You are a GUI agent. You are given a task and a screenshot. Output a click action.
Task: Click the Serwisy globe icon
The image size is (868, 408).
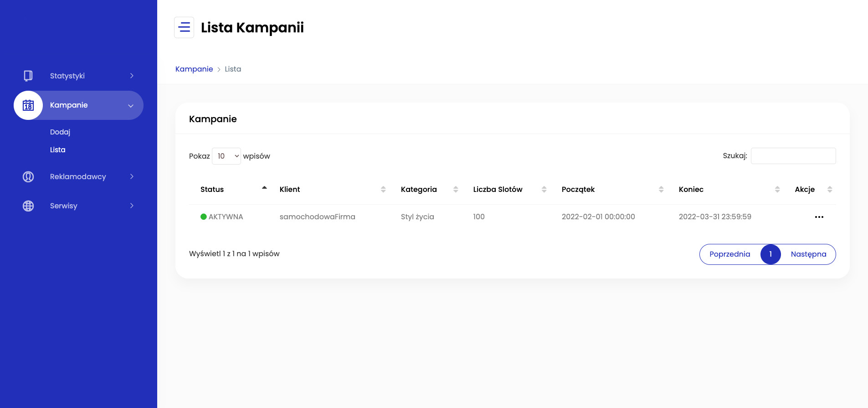pos(28,206)
